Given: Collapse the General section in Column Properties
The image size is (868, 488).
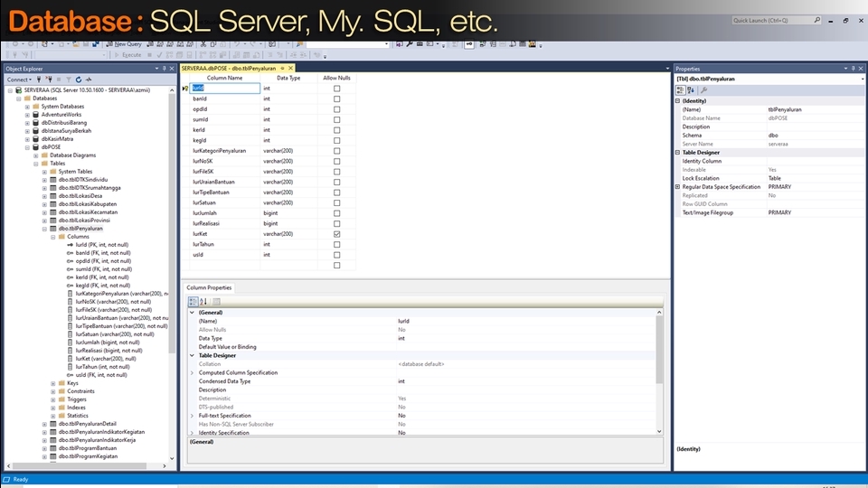Looking at the screenshot, I should 192,313.
